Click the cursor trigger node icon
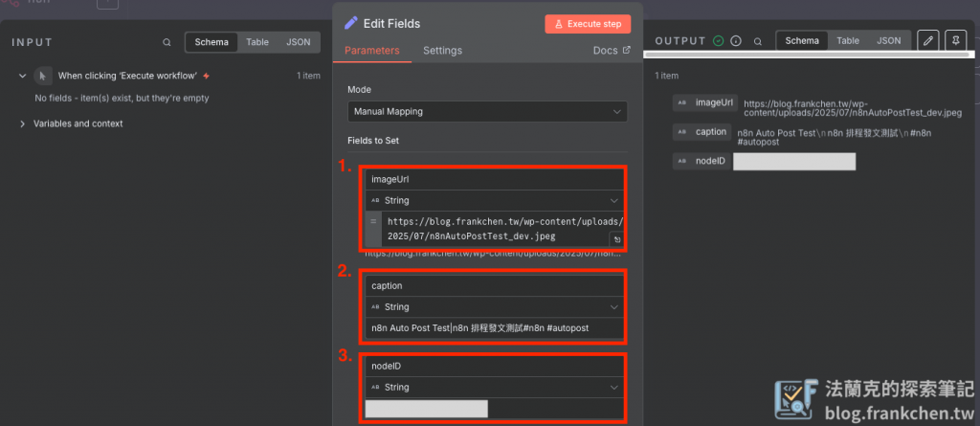 pyautogui.click(x=42, y=76)
